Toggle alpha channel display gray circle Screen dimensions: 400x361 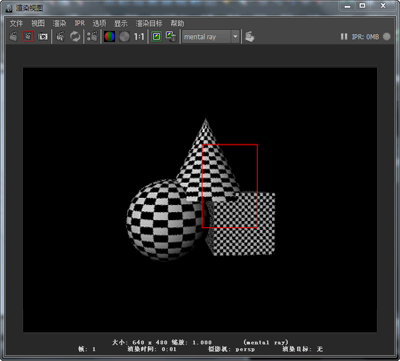[x=124, y=37]
